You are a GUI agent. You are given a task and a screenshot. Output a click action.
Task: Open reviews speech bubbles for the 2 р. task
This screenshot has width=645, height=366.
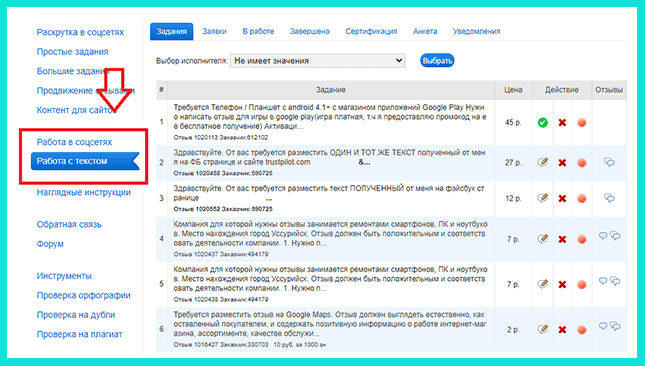[x=609, y=327]
